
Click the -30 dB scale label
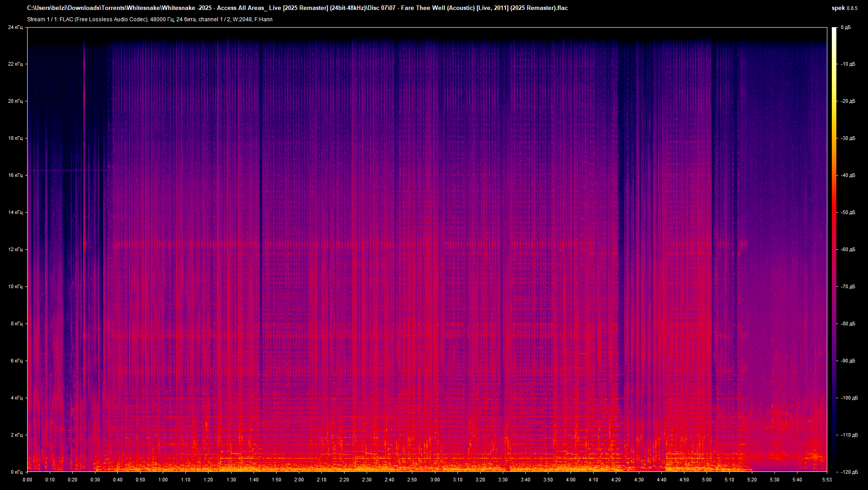pyautogui.click(x=848, y=138)
